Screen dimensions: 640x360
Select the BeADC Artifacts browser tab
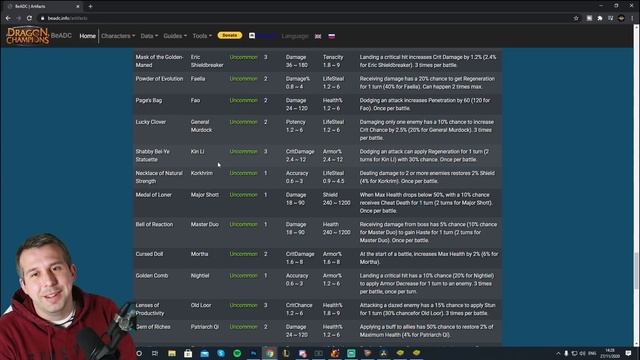point(43,6)
